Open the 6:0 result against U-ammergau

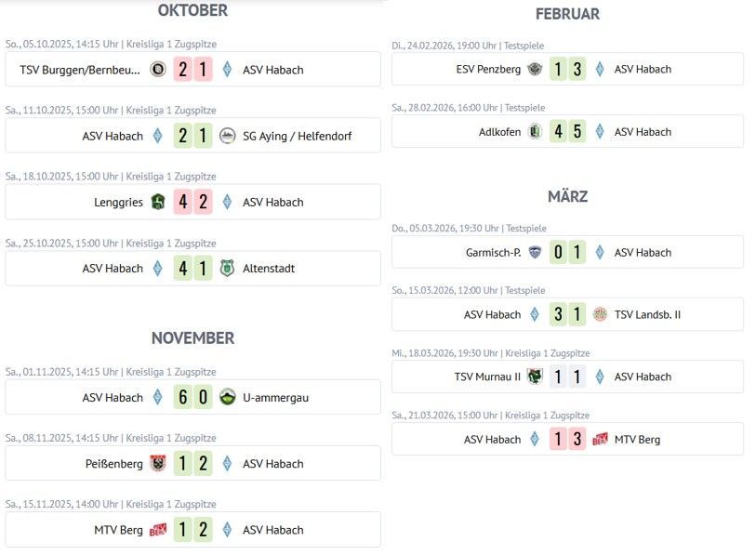coord(192,397)
